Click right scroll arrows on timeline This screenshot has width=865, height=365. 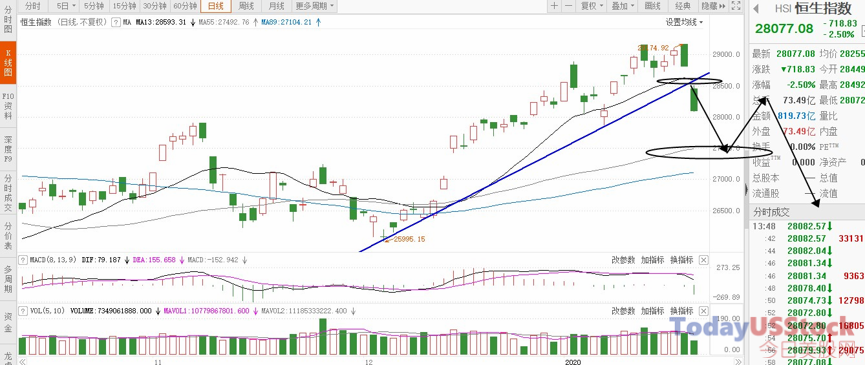[x=739, y=361]
